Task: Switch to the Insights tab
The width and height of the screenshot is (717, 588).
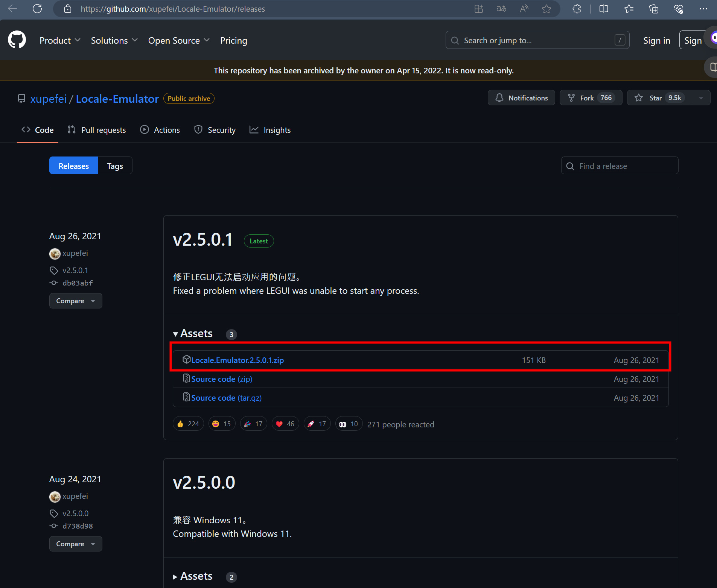Action: pos(270,130)
